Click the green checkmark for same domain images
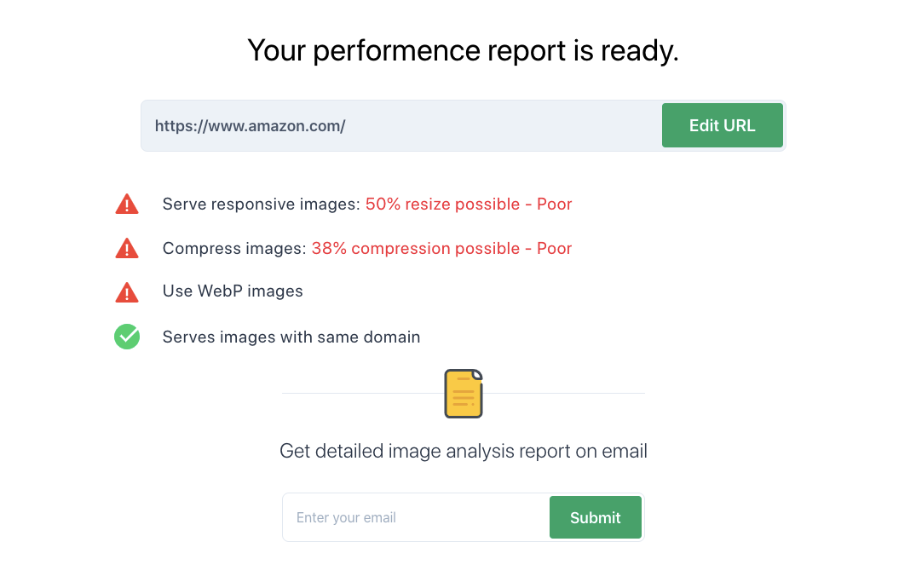Image resolution: width=916 pixels, height=588 pixels. coord(127,337)
